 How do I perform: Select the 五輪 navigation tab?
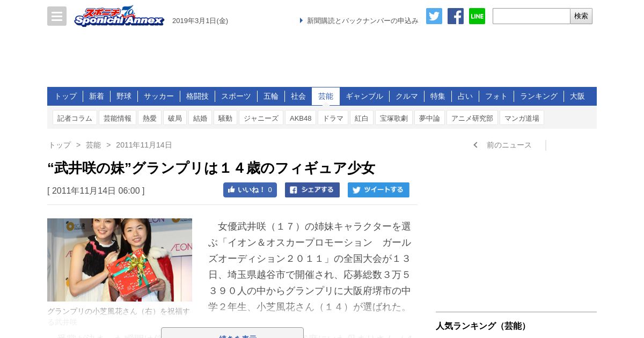click(x=271, y=96)
